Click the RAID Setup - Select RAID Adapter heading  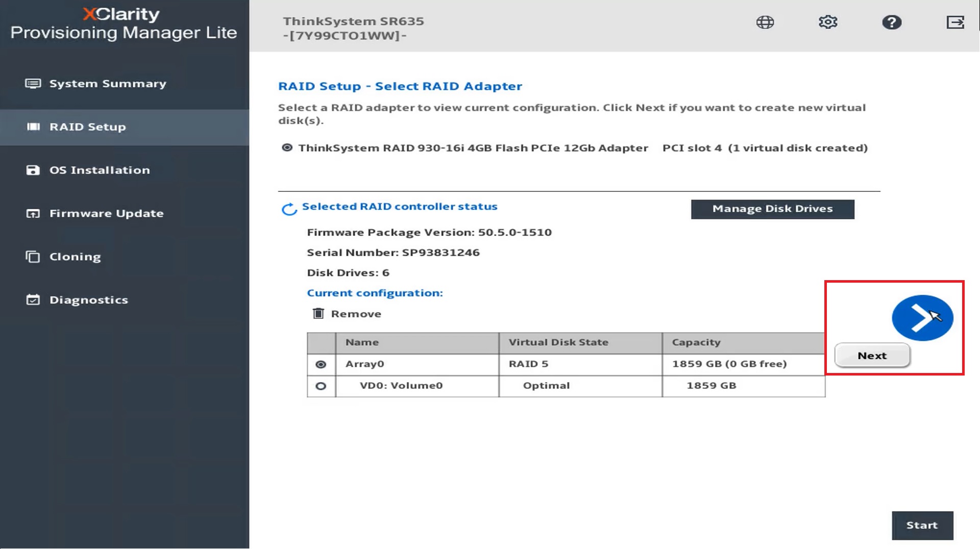(400, 86)
